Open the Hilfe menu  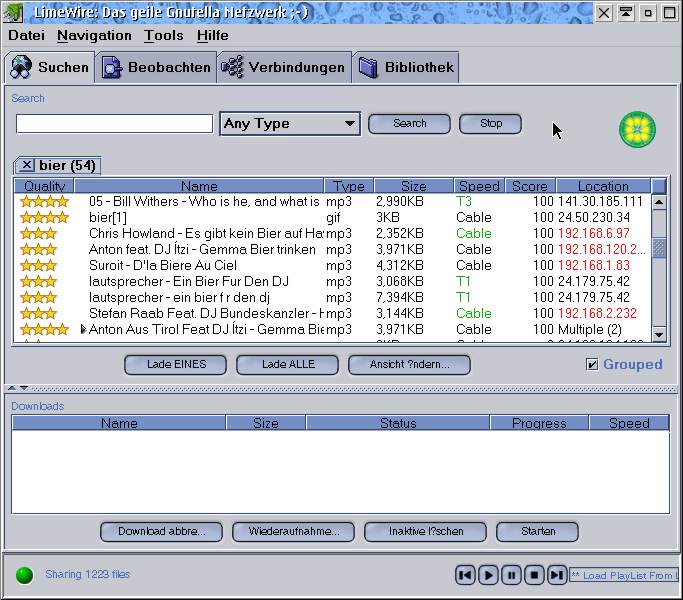(213, 35)
